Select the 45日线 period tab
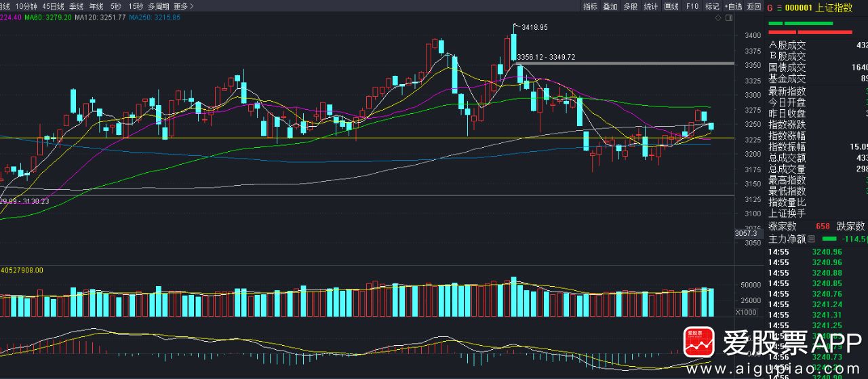The height and width of the screenshot is (379, 868). click(53, 6)
